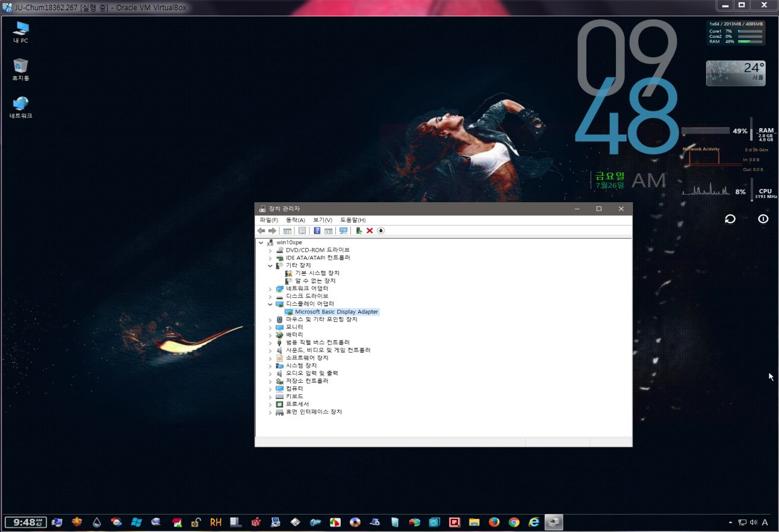This screenshot has width=779, height=532.
Task: Click the RAM 49% usage bar
Action: pyautogui.click(x=705, y=131)
